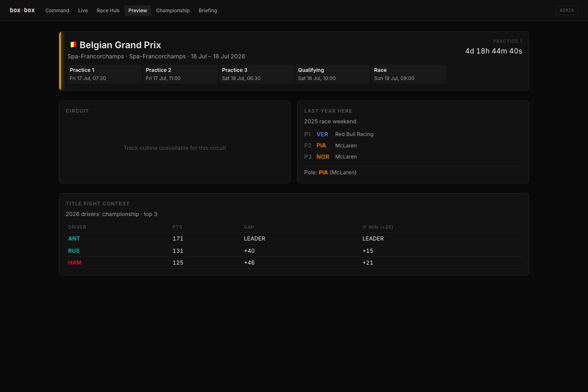Viewport: 588px width, 392px height.
Task: Click the CIRCUIT panel heading
Action: tap(77, 111)
